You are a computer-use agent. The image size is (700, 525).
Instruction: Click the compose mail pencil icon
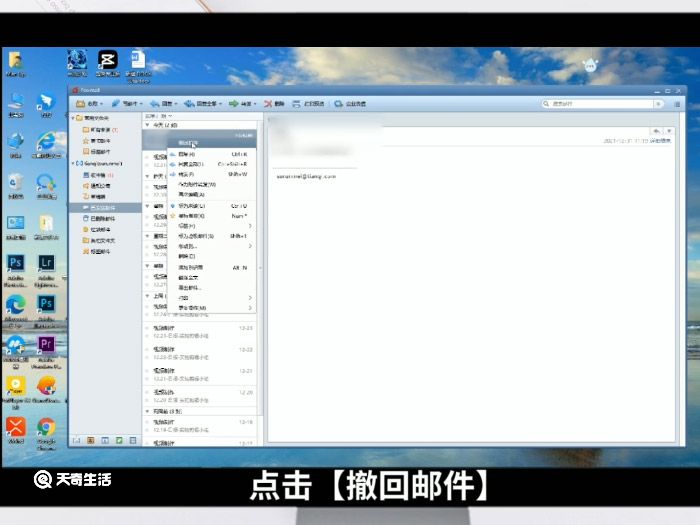click(116, 104)
